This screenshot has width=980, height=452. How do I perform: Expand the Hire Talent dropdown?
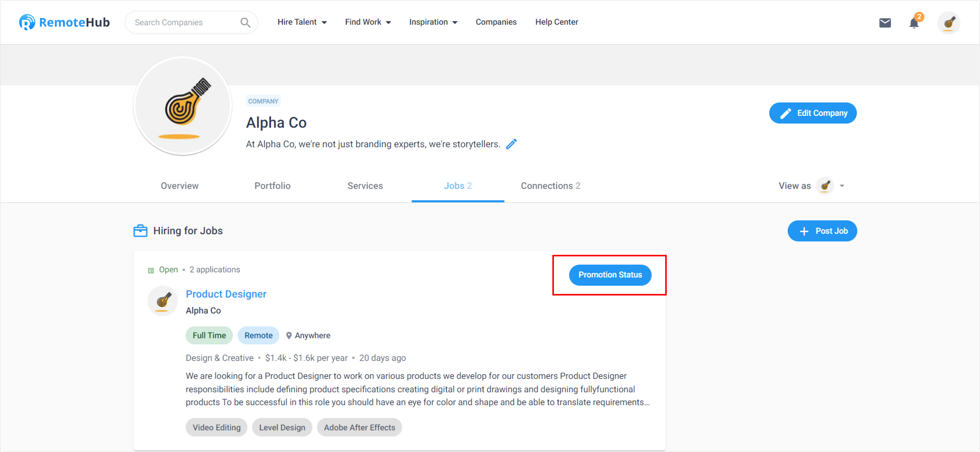[302, 22]
